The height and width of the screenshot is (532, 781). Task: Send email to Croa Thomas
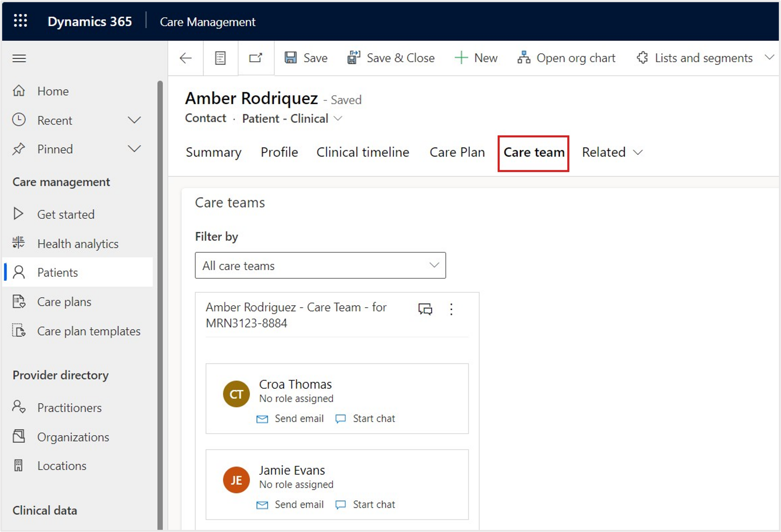(290, 418)
